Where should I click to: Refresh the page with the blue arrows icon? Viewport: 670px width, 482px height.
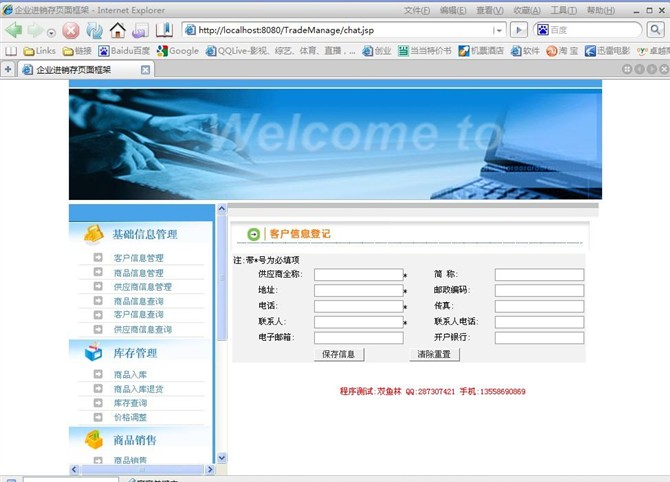[94, 30]
